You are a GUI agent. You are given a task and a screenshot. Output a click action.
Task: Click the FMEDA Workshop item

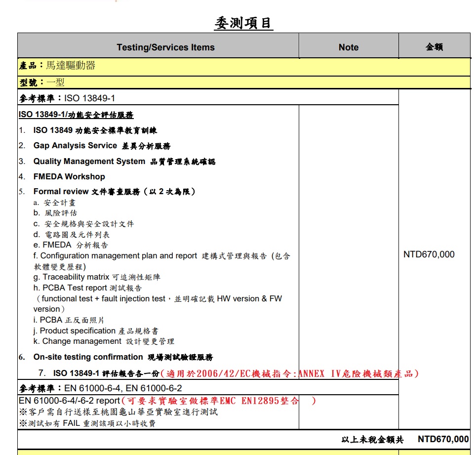(x=69, y=176)
